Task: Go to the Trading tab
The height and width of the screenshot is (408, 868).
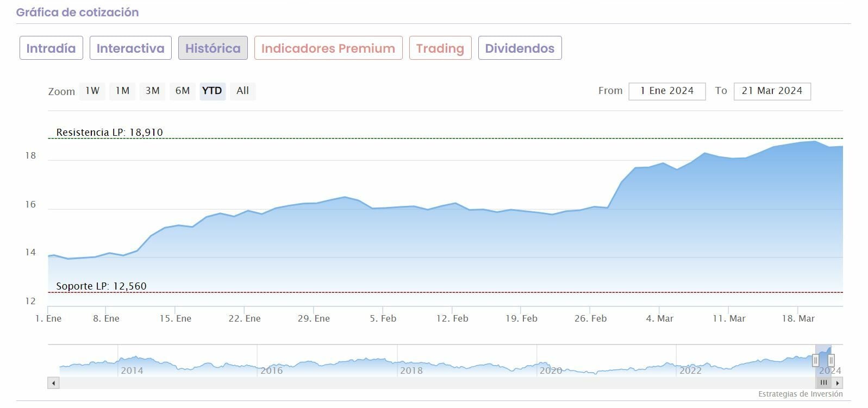Action: (x=440, y=48)
